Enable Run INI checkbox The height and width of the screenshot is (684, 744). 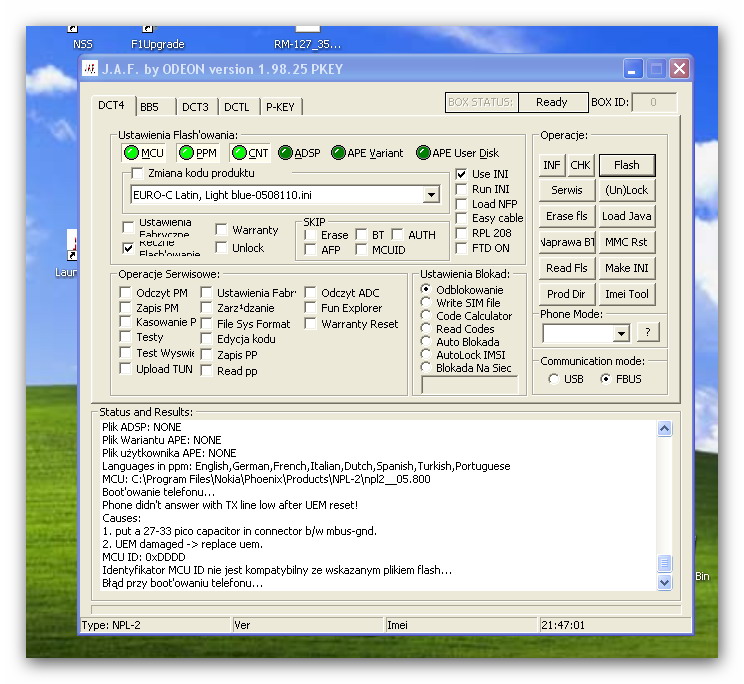461,189
